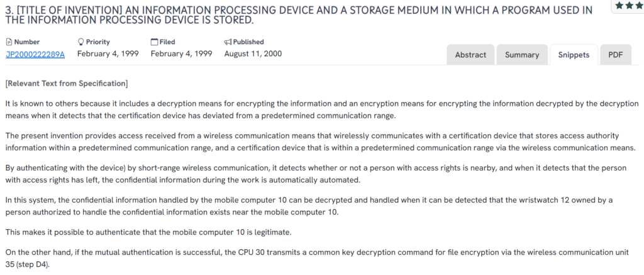
Task: Click the Filed date value
Action: [181, 53]
